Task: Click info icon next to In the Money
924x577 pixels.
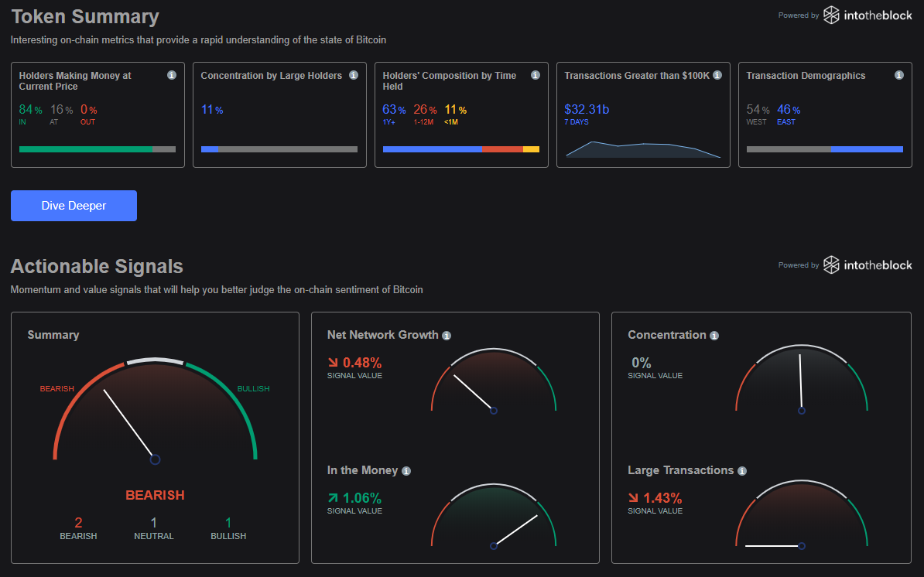Action: [406, 471]
